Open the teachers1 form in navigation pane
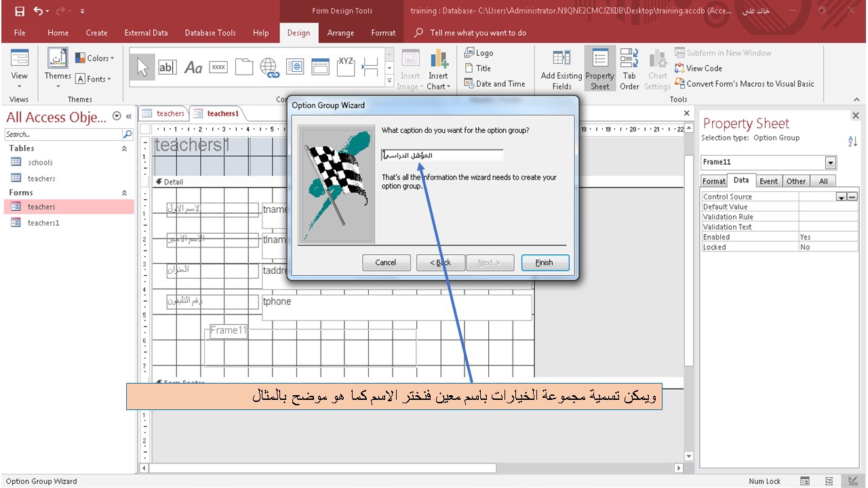This screenshot has width=868, height=488. coord(43,222)
